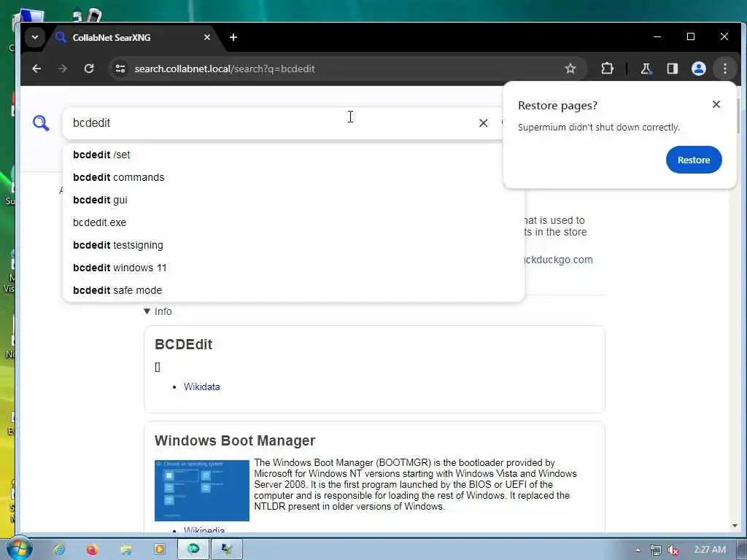Go forward with the browser forward arrow
Screen dimensions: 747x560
pos(63,69)
